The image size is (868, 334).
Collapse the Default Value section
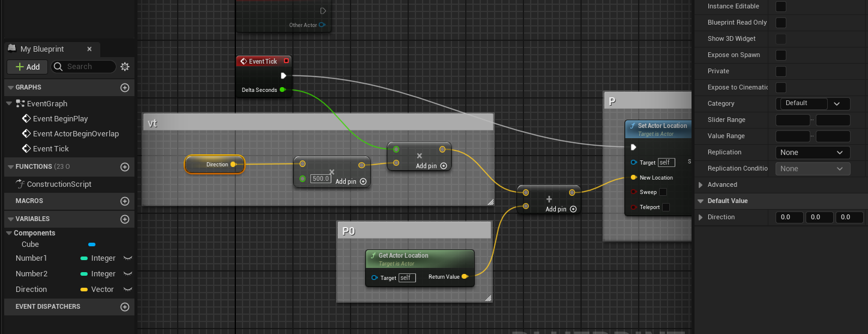coord(701,201)
